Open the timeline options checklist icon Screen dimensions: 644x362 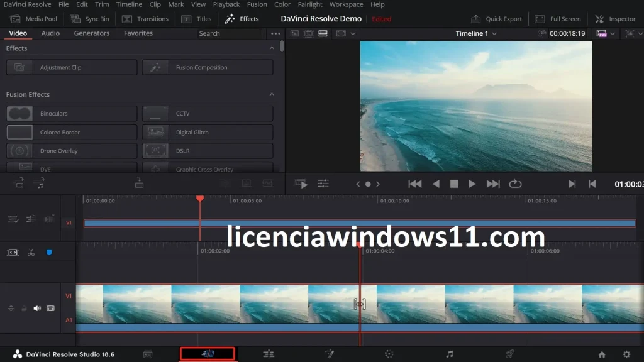(13, 219)
